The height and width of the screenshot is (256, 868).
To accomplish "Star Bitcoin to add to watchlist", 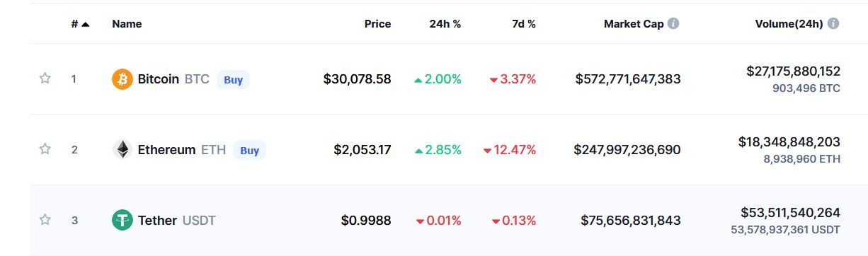I will 45,78.
